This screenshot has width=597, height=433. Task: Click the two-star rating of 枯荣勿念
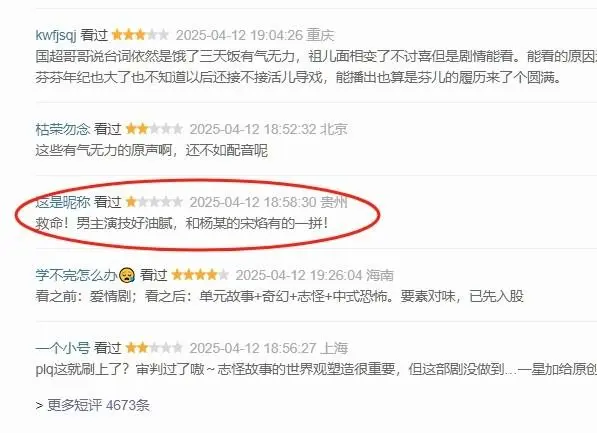(x=154, y=129)
